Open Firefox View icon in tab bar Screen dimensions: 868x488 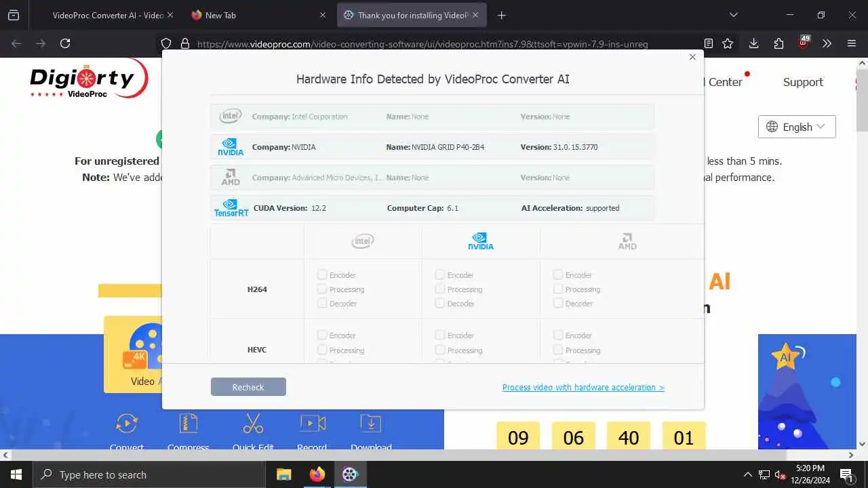click(x=13, y=15)
